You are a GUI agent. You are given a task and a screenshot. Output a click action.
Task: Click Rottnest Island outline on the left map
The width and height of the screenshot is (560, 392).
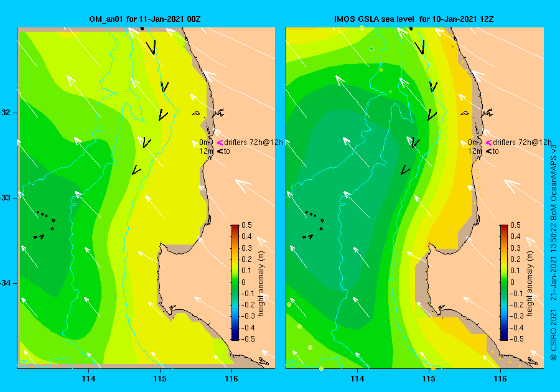click(x=196, y=113)
